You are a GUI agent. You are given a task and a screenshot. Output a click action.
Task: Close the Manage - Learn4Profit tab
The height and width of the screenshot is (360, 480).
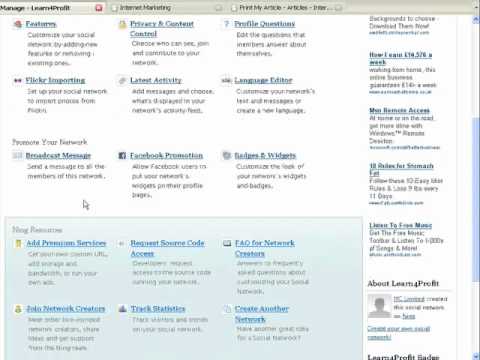point(99,7)
